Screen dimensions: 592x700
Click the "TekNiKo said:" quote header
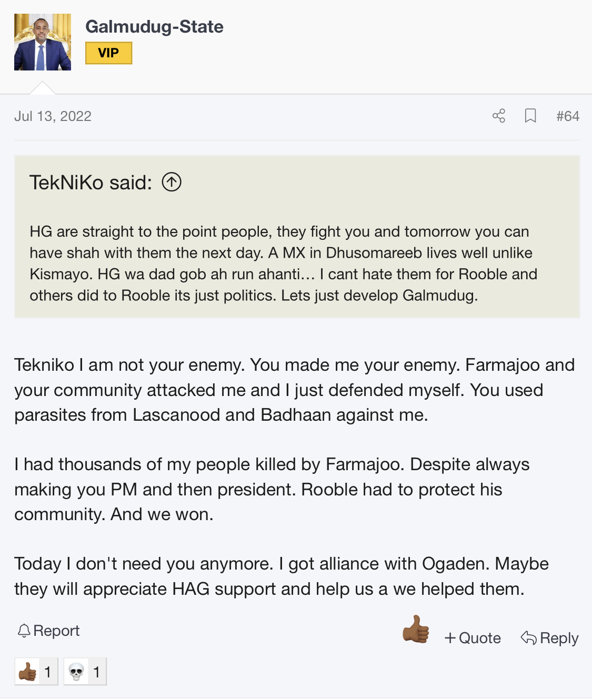click(x=91, y=182)
